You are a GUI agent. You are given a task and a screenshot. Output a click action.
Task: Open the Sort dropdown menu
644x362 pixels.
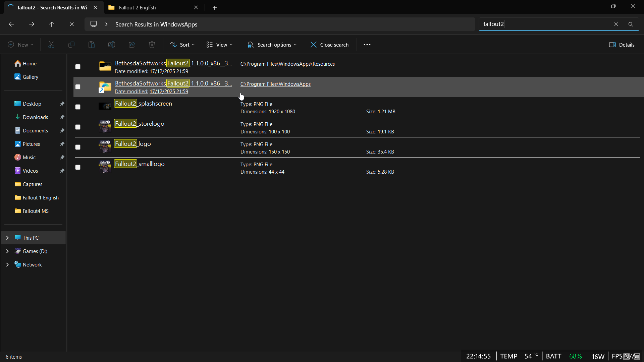tap(182, 45)
